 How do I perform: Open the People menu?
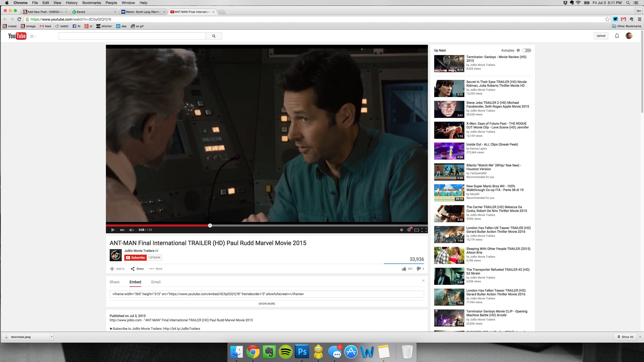click(x=111, y=3)
